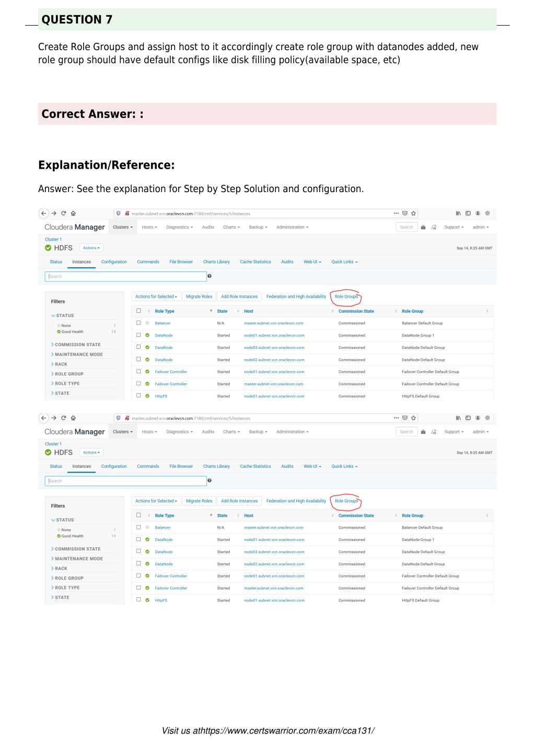Go to browser home in the lower screenshot
The width and height of the screenshot is (535, 756).
pyautogui.click(x=73, y=418)
